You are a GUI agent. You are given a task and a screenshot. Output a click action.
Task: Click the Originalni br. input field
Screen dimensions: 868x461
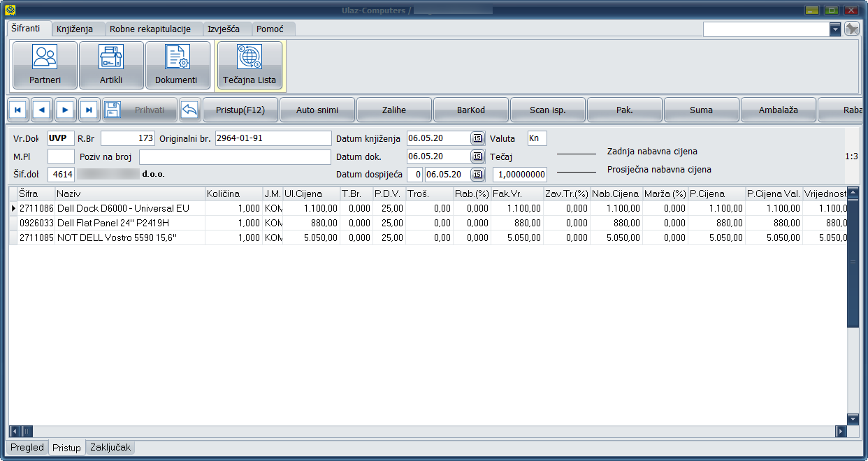(x=273, y=138)
